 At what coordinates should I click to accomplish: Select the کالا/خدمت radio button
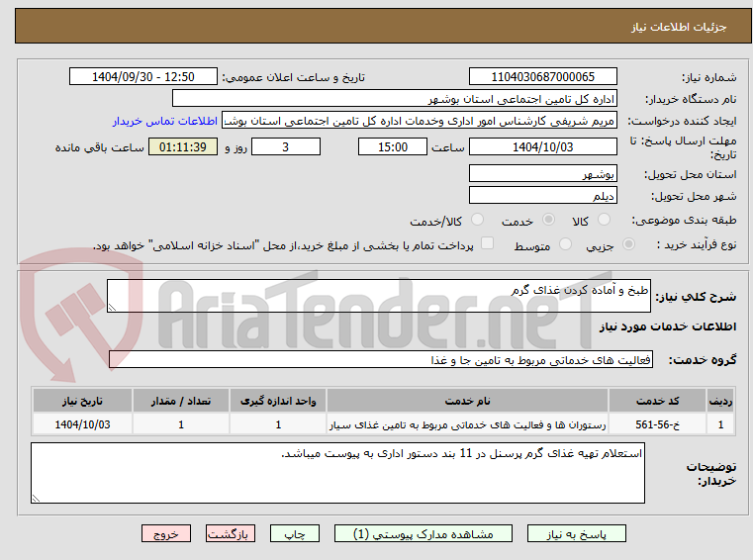pos(477,220)
